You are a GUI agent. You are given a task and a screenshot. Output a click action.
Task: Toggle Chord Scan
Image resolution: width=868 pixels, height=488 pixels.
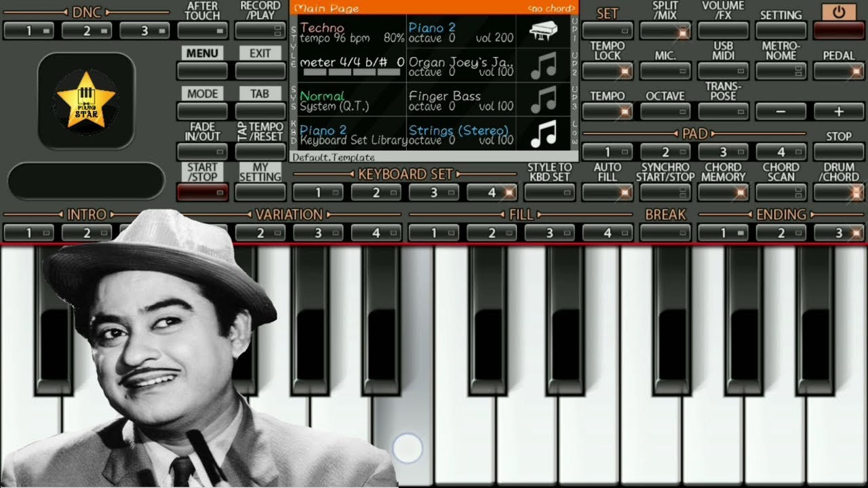781,192
